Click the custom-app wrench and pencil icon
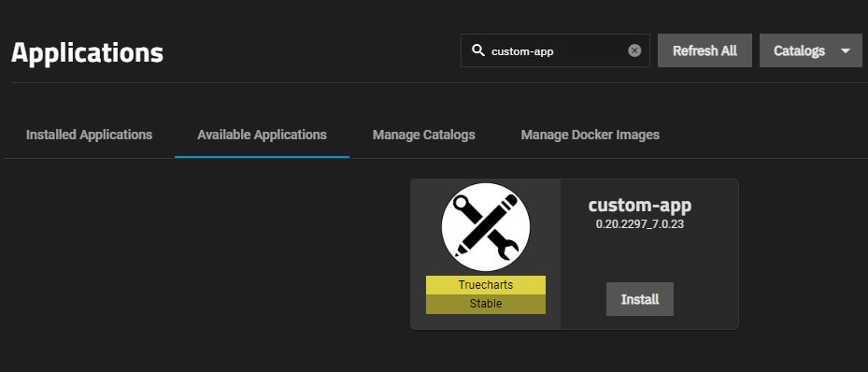The image size is (868, 372). [x=486, y=227]
